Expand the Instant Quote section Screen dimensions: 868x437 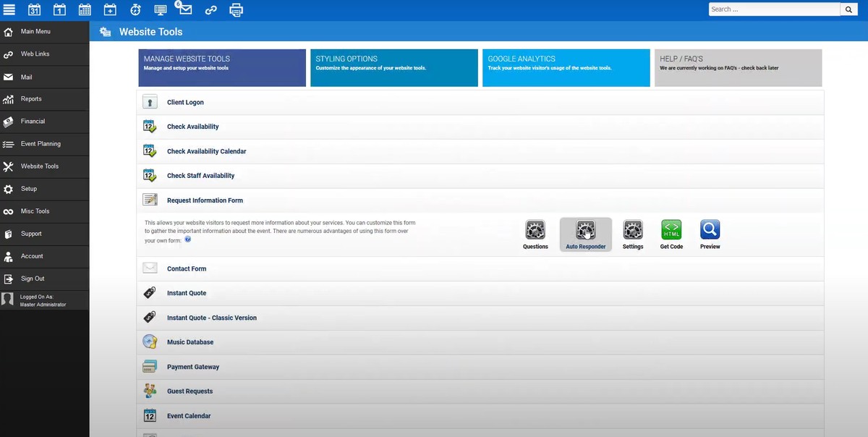click(x=186, y=292)
